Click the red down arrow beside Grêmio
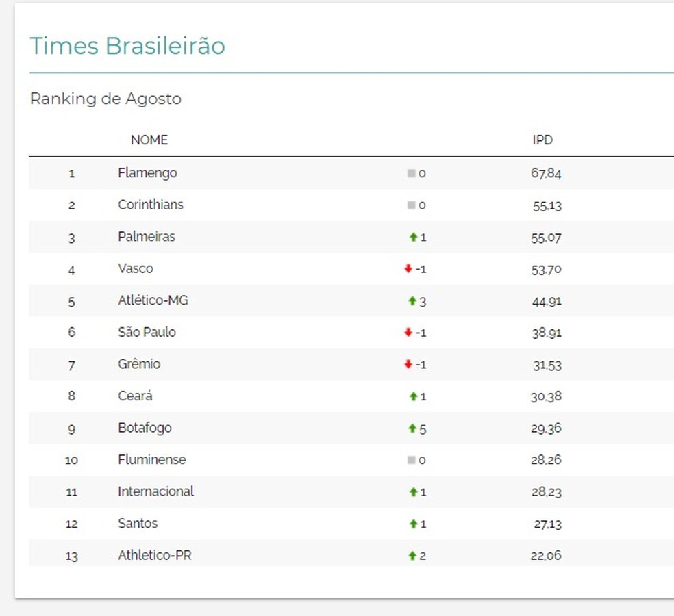674x616 pixels. [x=408, y=365]
